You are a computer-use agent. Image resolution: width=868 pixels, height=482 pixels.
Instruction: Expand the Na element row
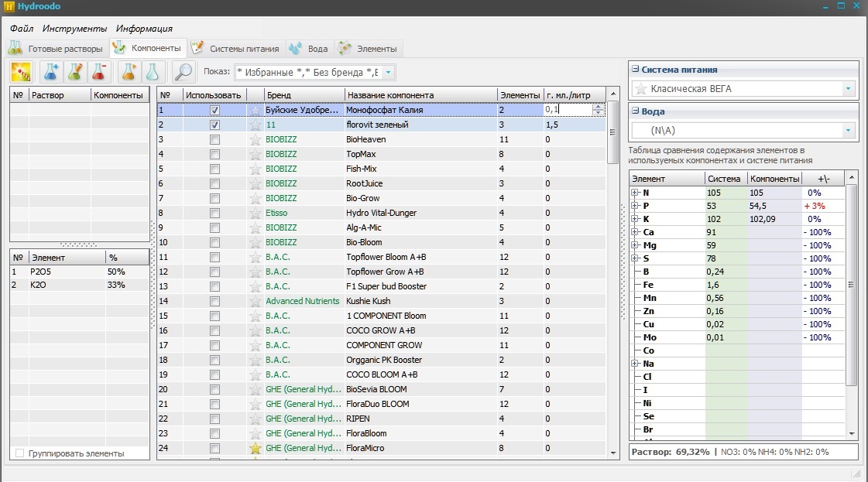634,364
